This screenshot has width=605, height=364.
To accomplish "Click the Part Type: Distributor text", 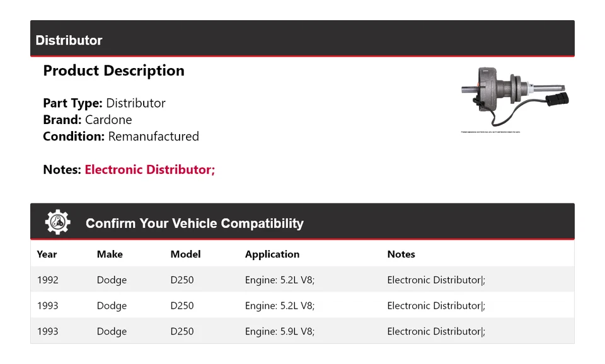I will point(104,103).
